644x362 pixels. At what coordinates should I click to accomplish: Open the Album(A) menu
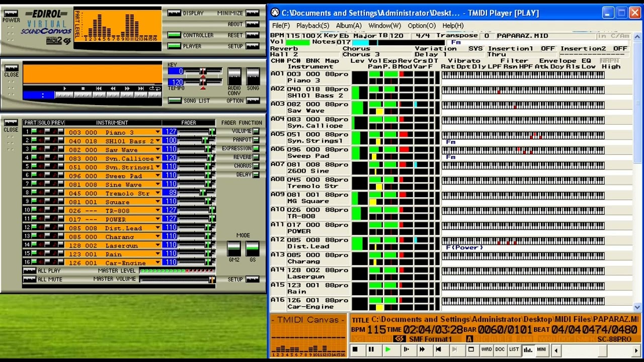(349, 26)
